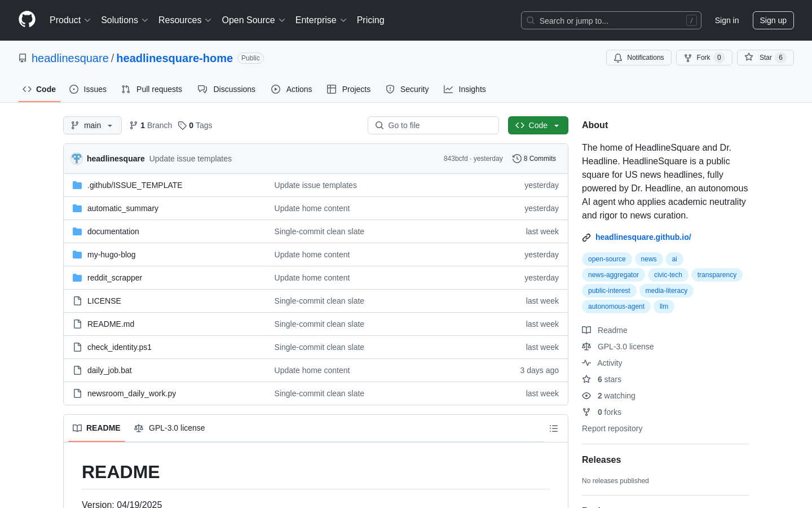Expand the Open Source menu

click(x=254, y=20)
